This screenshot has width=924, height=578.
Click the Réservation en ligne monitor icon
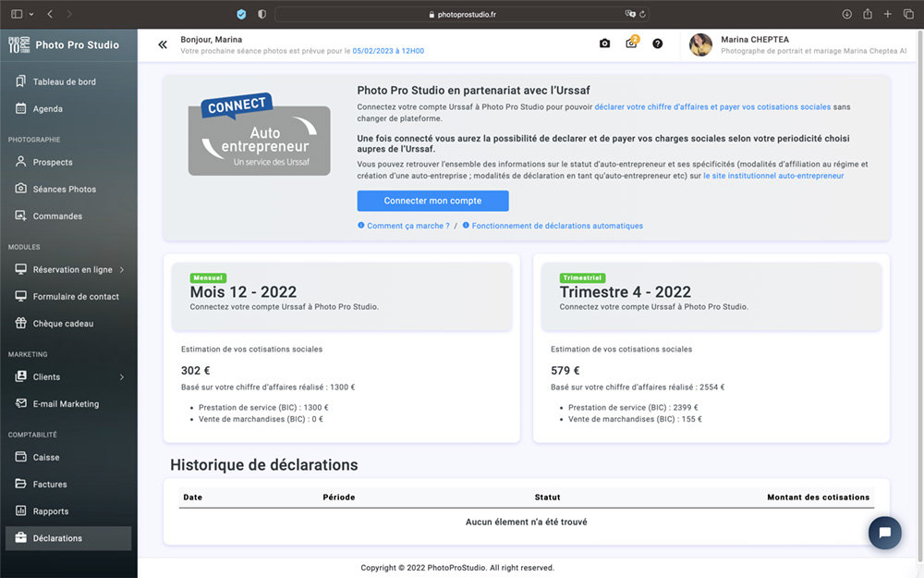[x=20, y=269]
